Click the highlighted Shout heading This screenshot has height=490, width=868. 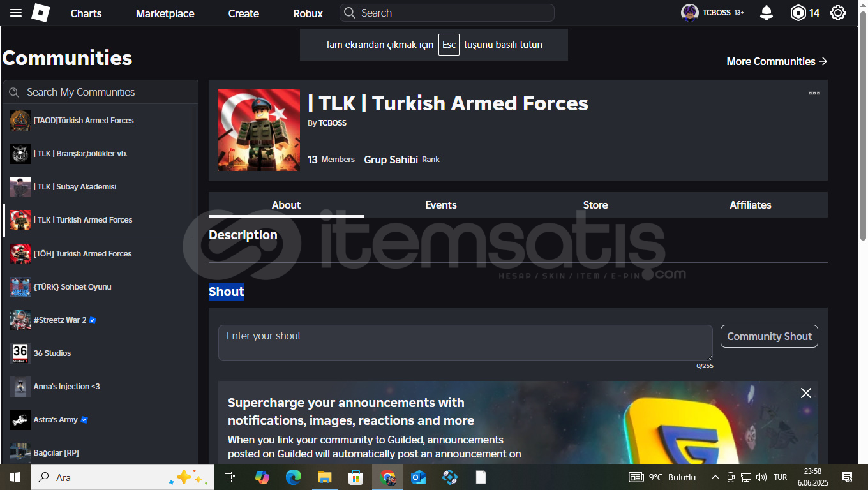click(226, 292)
